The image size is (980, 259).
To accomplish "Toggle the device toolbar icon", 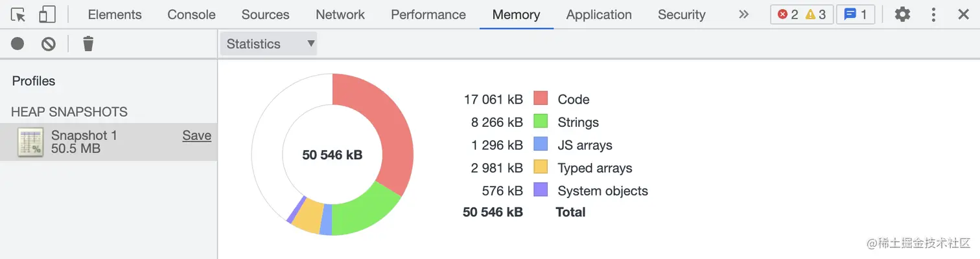I will point(47,14).
